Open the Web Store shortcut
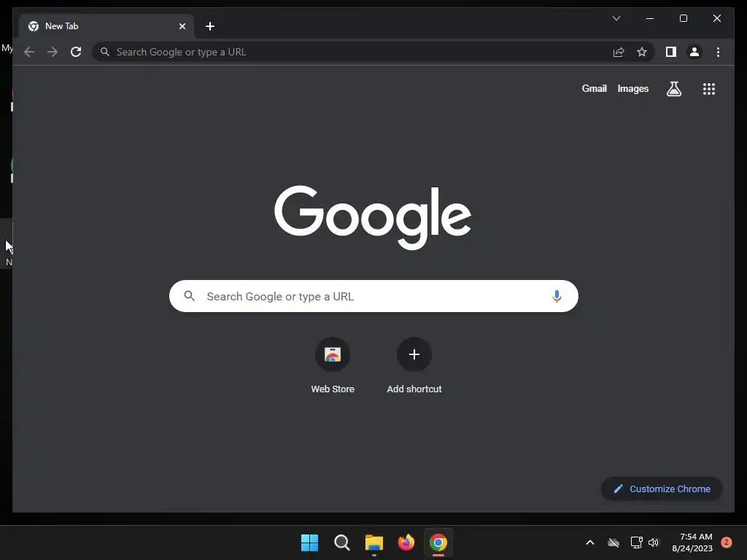 [x=333, y=365]
